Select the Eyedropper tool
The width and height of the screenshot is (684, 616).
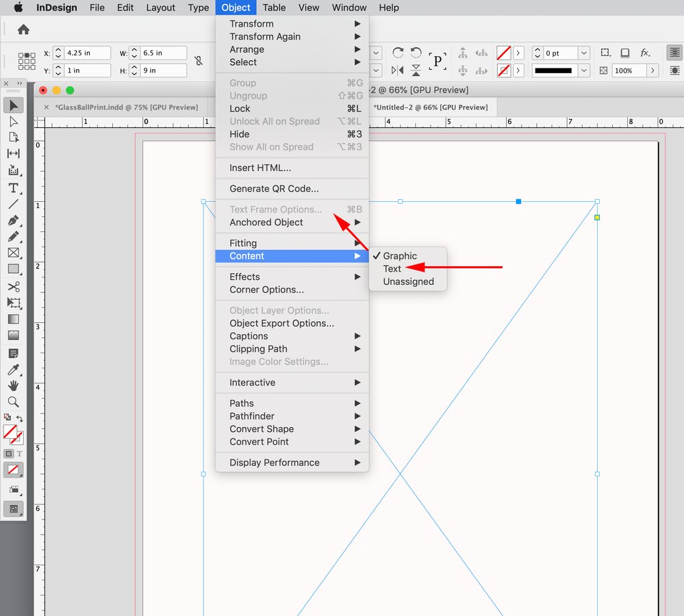pos(14,370)
